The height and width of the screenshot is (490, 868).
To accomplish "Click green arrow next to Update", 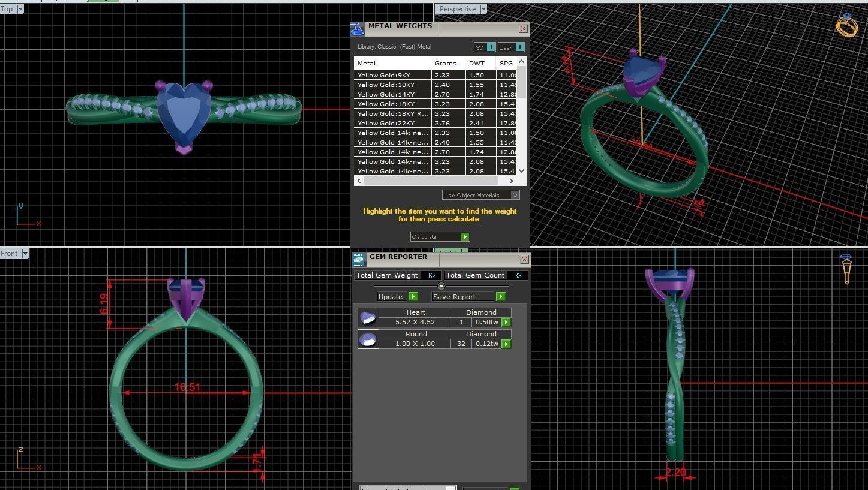I will click(413, 297).
